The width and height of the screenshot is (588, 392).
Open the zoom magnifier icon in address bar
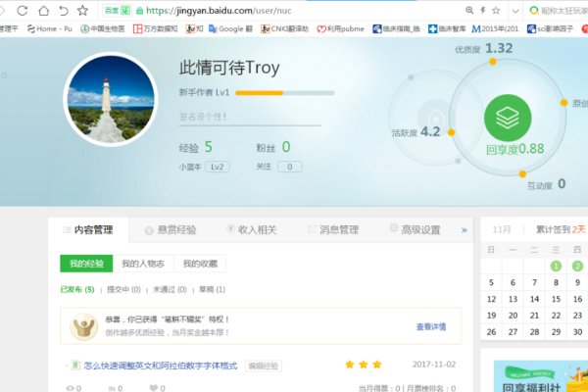click(469, 11)
